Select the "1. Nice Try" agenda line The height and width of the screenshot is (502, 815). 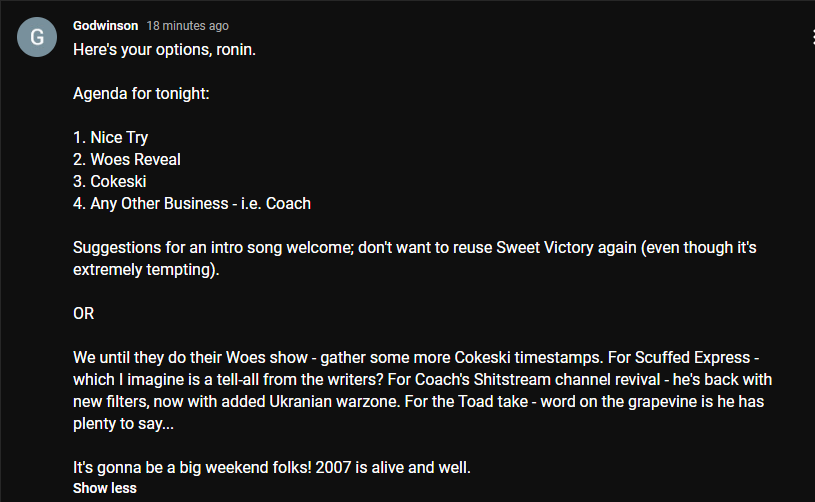111,138
